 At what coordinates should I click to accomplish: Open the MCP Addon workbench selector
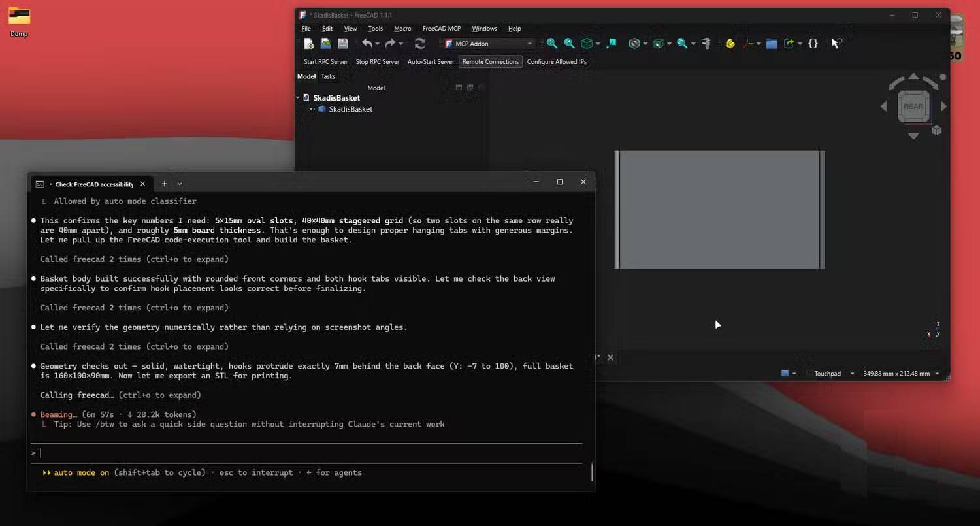tap(489, 44)
